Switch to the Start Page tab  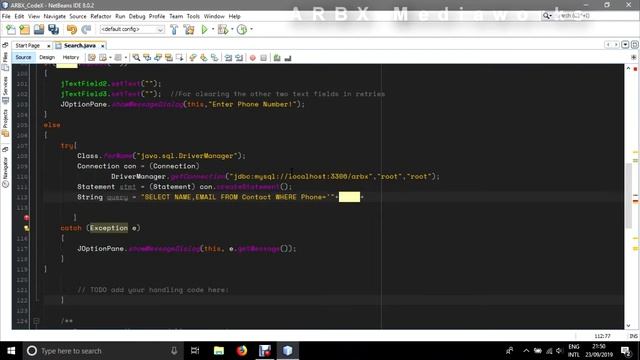coord(28,46)
